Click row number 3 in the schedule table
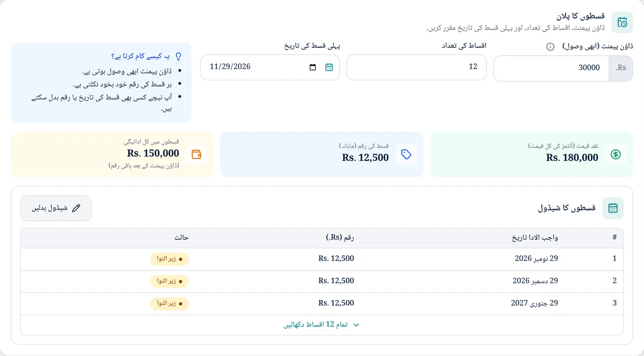This screenshot has height=356, width=644. [x=614, y=303]
